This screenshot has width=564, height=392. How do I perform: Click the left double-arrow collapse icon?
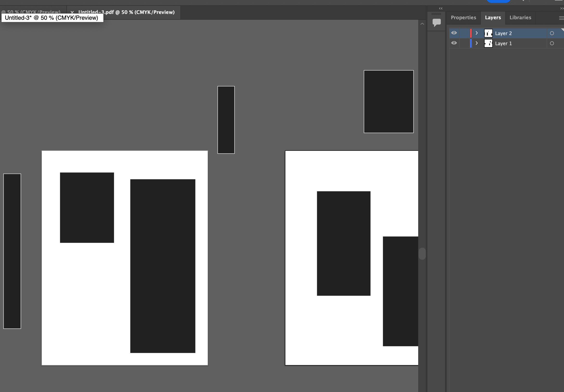click(x=441, y=8)
